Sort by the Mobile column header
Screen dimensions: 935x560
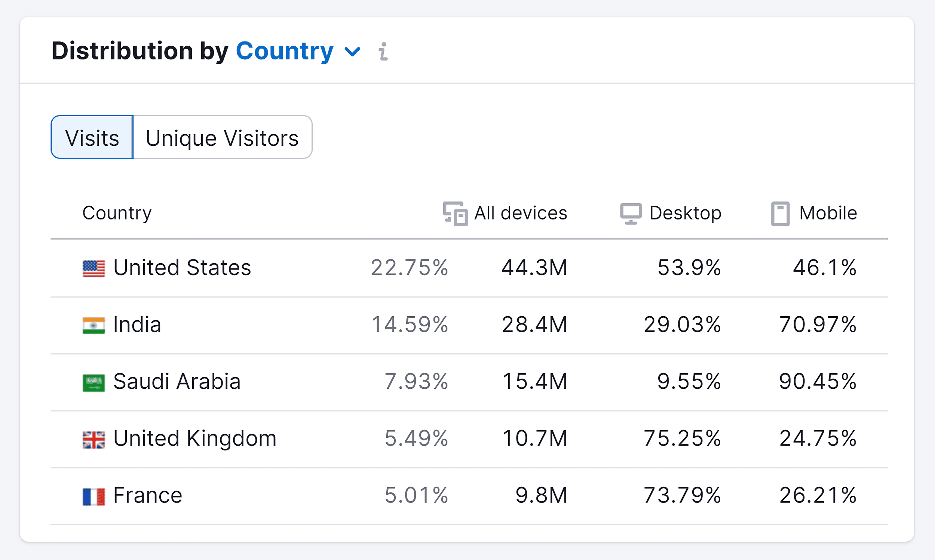click(828, 213)
